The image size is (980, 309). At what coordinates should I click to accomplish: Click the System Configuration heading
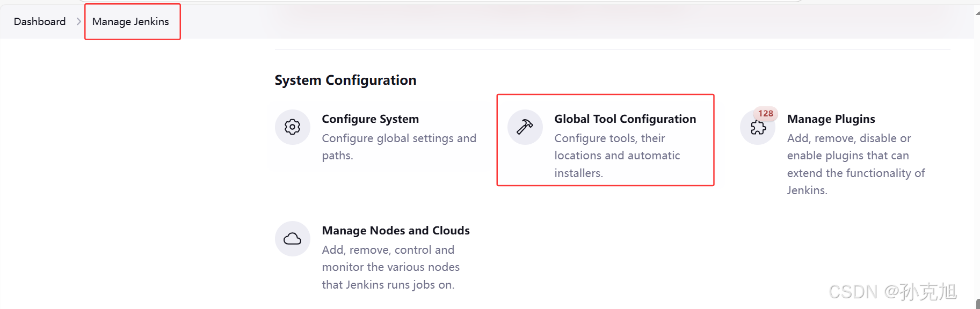click(345, 80)
